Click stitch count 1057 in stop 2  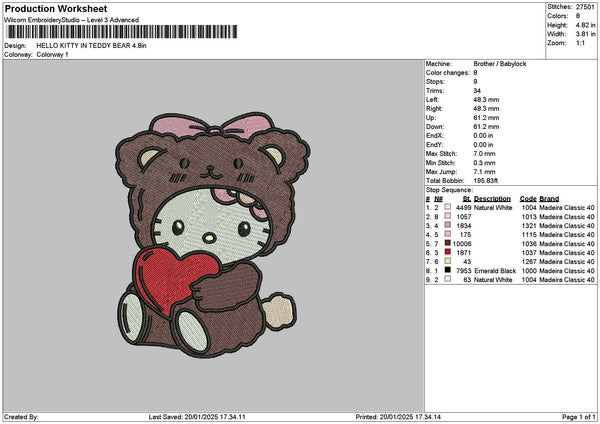[464, 217]
